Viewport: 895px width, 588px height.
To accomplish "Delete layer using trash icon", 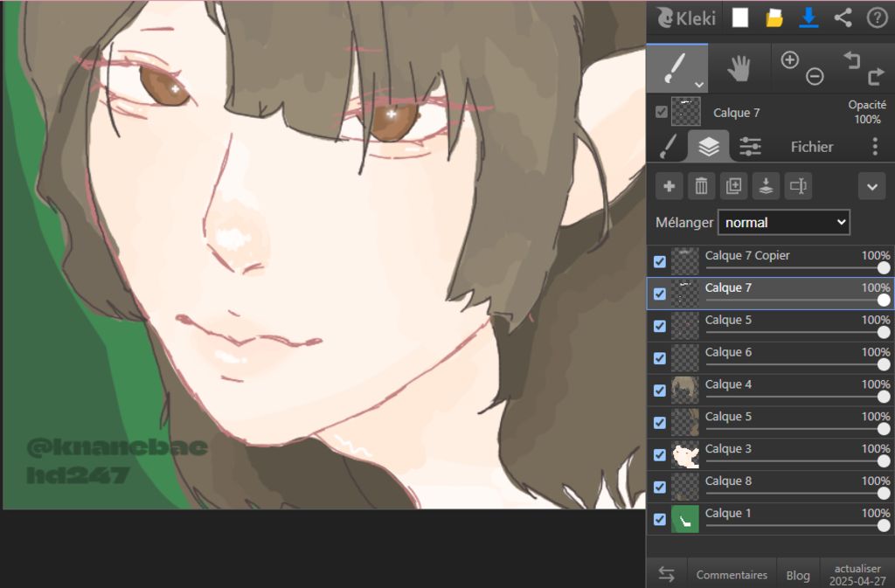I will click(701, 186).
